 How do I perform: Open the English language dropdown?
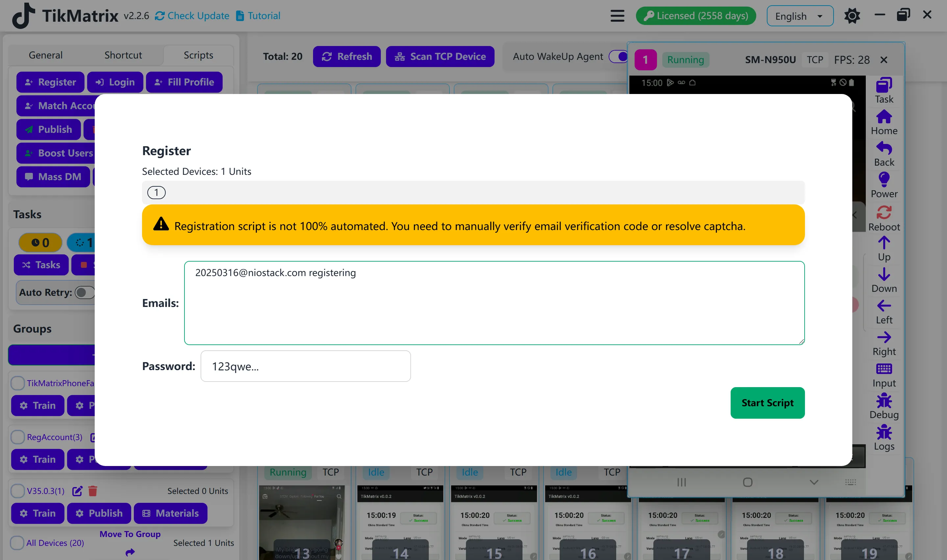[x=799, y=16]
